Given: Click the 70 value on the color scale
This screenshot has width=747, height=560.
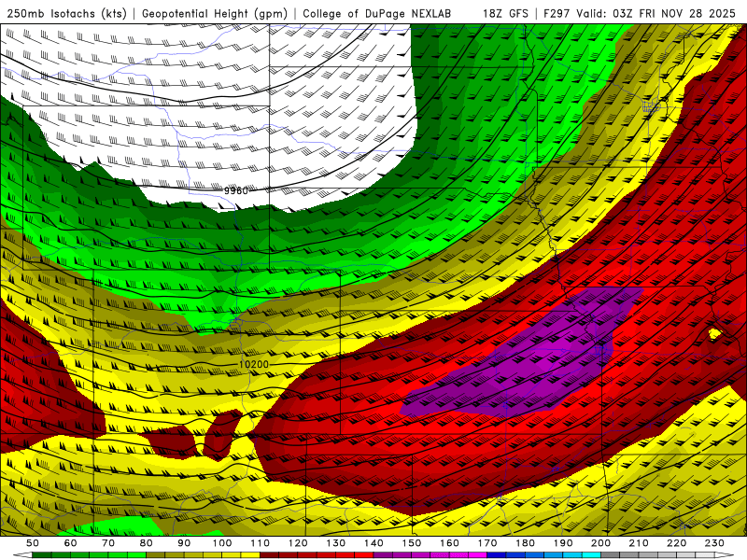Looking at the screenshot, I should click(108, 543).
